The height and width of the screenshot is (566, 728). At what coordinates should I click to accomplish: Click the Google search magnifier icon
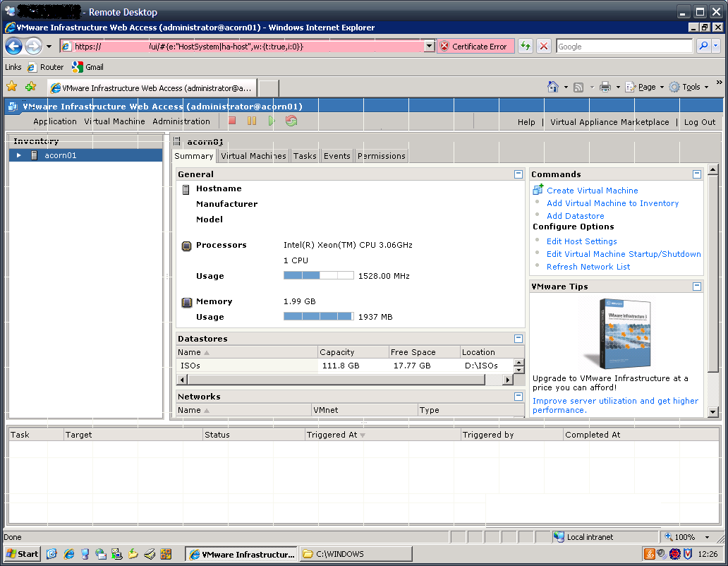click(703, 46)
